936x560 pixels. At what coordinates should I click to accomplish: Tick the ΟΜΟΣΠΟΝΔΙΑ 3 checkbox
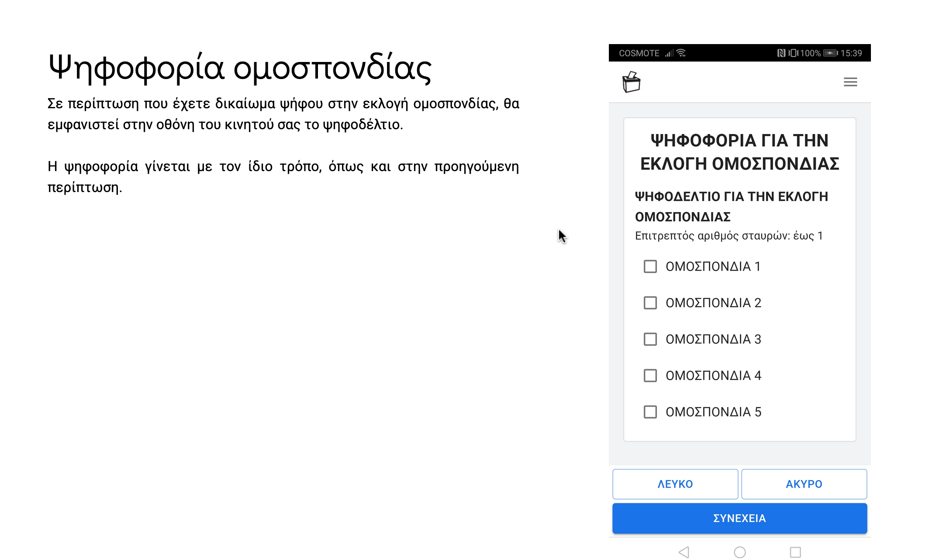[650, 339]
